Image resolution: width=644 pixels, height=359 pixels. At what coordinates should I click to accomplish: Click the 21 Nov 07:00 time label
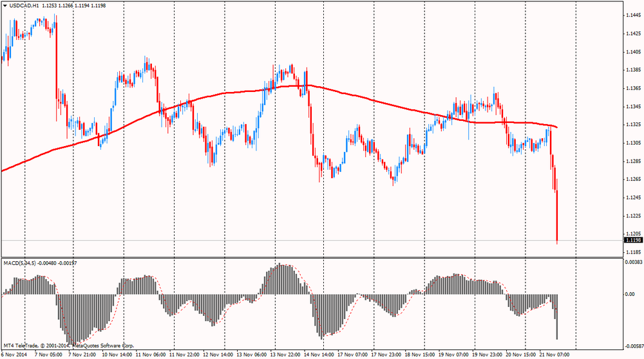[x=554, y=354]
